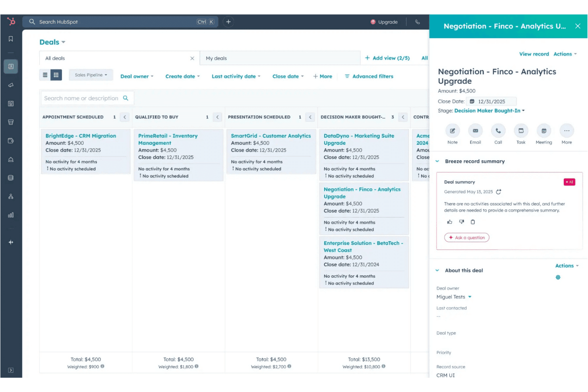Open the HubSpot home logo

(x=11, y=21)
